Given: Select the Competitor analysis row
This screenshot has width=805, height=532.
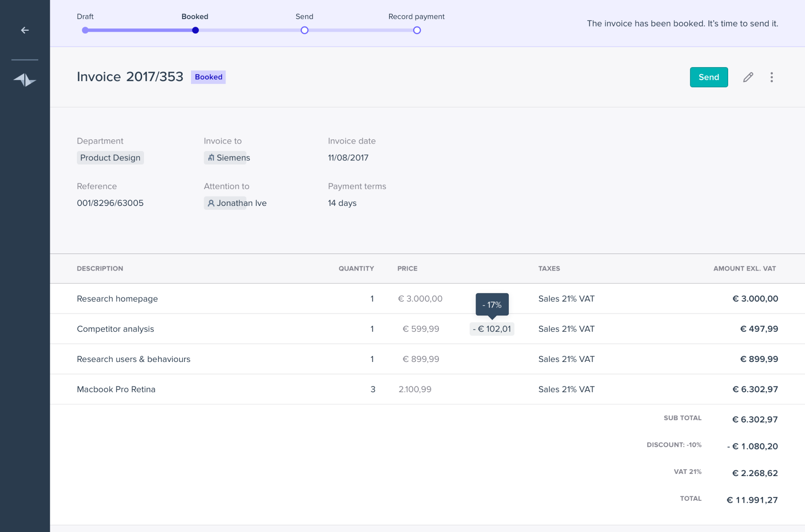Looking at the screenshot, I should (116, 329).
